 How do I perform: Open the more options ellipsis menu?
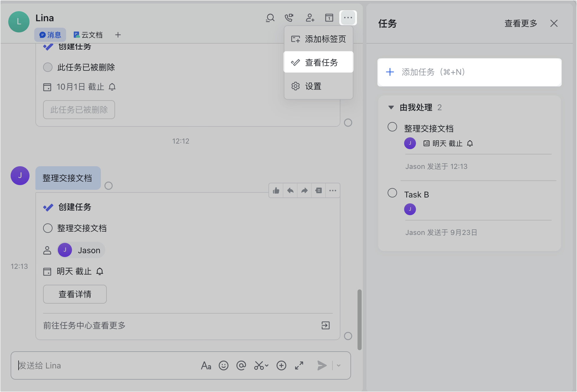pyautogui.click(x=348, y=18)
